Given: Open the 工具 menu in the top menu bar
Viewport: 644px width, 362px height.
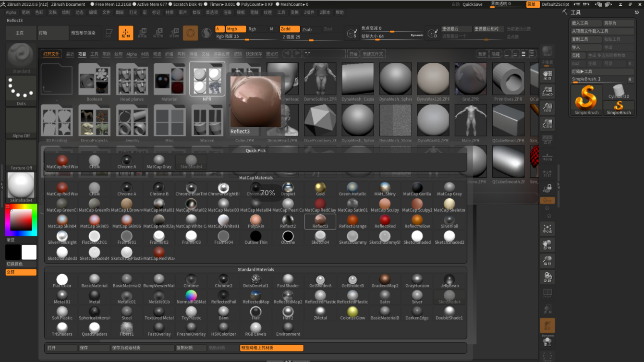Looking at the screenshot, I should point(281,12).
